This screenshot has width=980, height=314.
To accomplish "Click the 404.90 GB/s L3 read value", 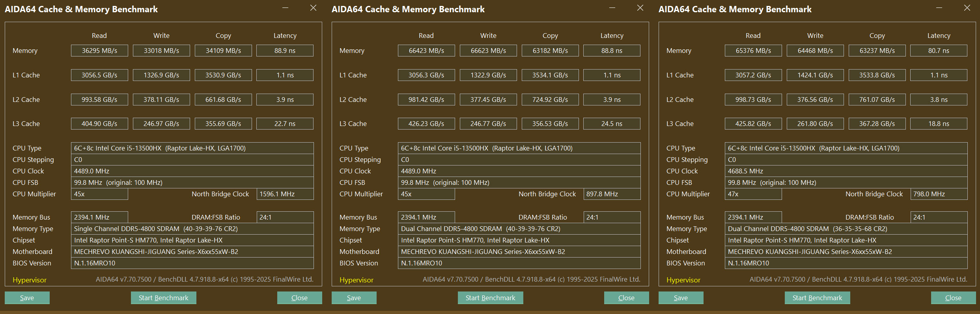I will (x=99, y=124).
